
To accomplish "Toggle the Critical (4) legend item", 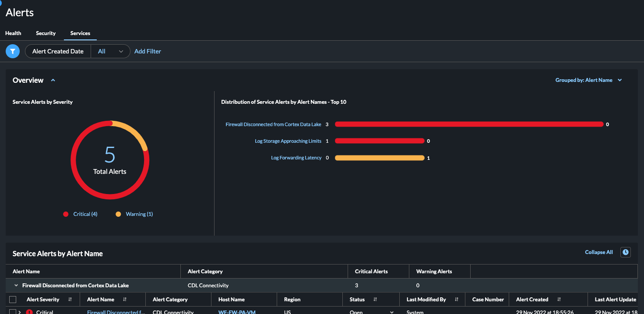I will [x=81, y=214].
